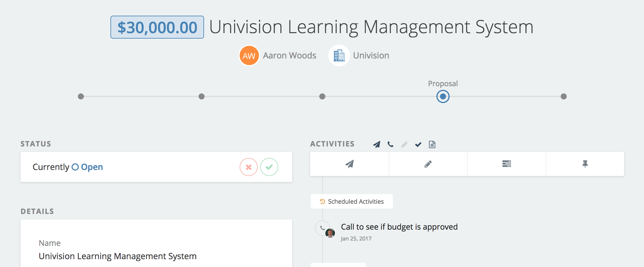Click the Scheduled Activities label
The width and height of the screenshot is (644, 267).
pos(352,201)
